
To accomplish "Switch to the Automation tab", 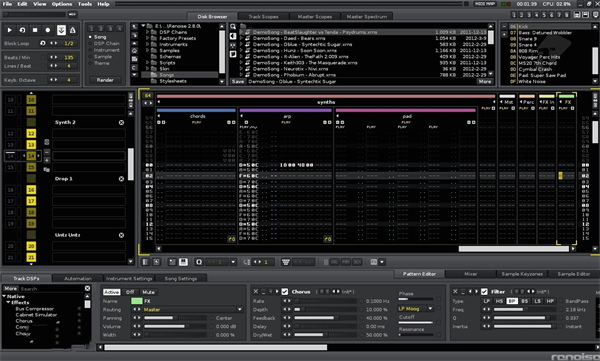I will pyautogui.click(x=78, y=278).
